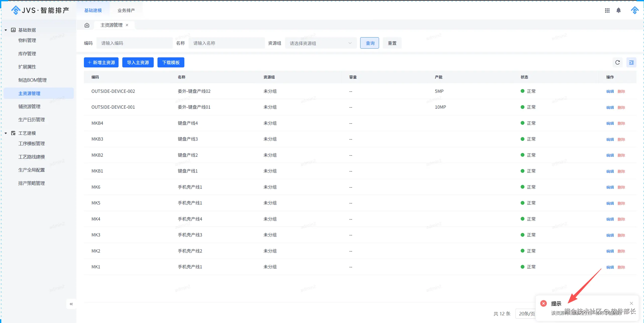Collapse the 工艺建模 menu group
Image resolution: width=644 pixels, height=323 pixels.
pyautogui.click(x=6, y=133)
